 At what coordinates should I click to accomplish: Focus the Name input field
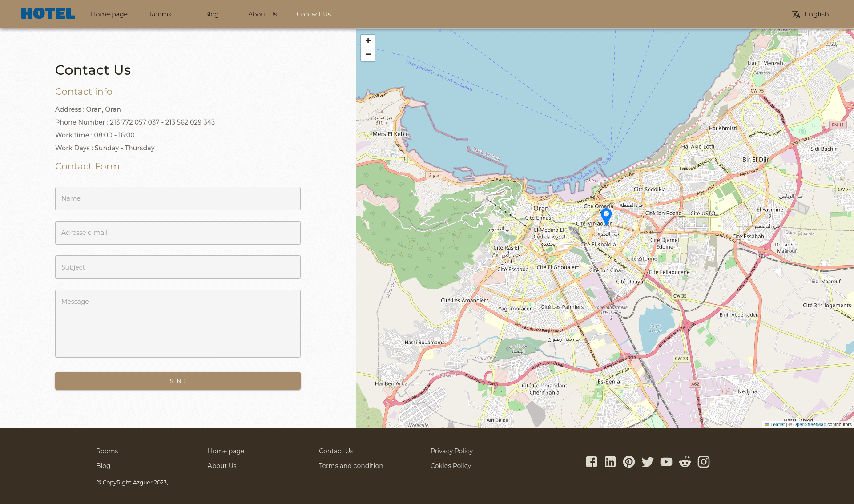pos(178,198)
